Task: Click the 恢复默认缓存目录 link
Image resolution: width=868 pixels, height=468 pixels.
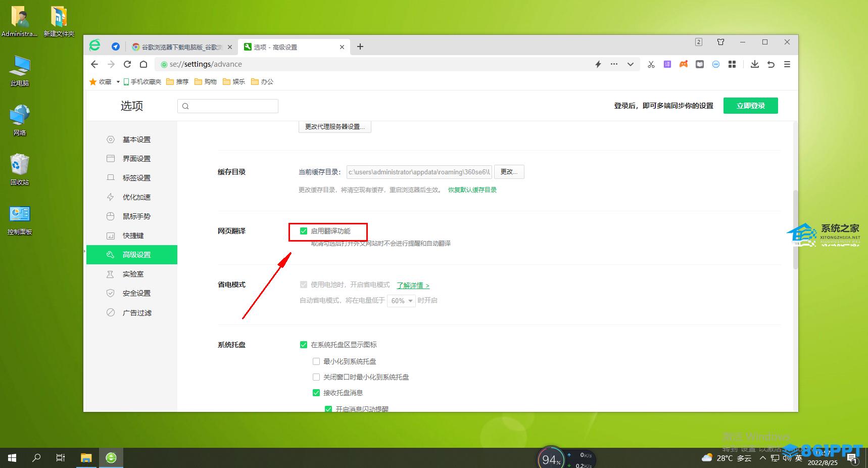Action: tap(472, 190)
